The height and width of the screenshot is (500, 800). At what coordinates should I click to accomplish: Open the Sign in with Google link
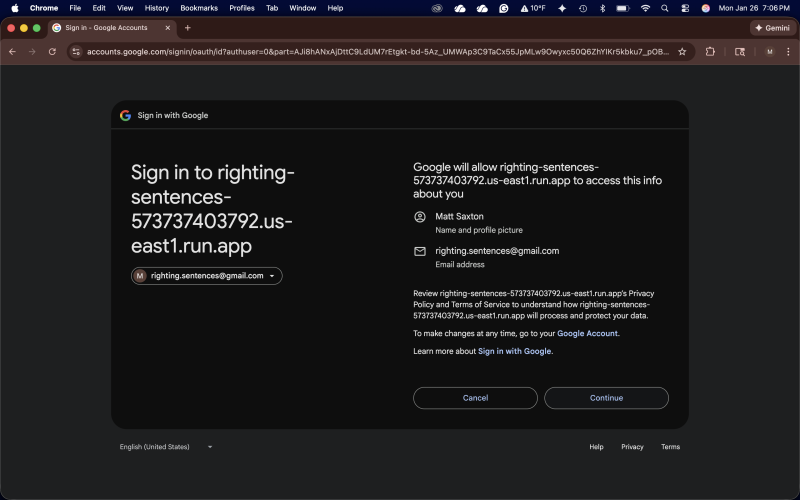(x=514, y=351)
